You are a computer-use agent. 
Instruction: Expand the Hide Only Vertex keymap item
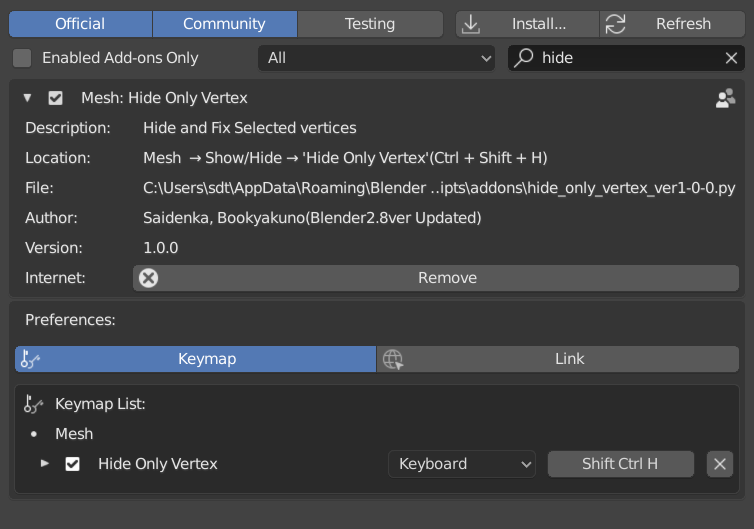click(44, 464)
